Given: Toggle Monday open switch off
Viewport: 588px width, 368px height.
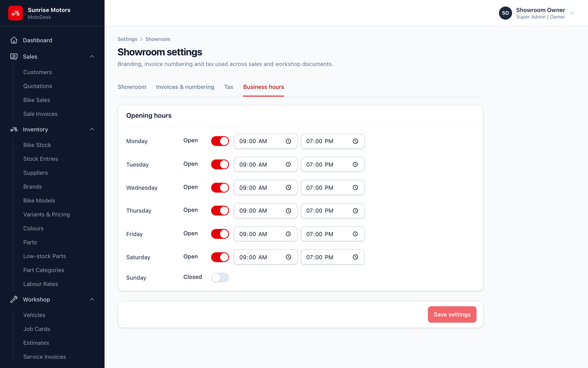Looking at the screenshot, I should tap(220, 141).
